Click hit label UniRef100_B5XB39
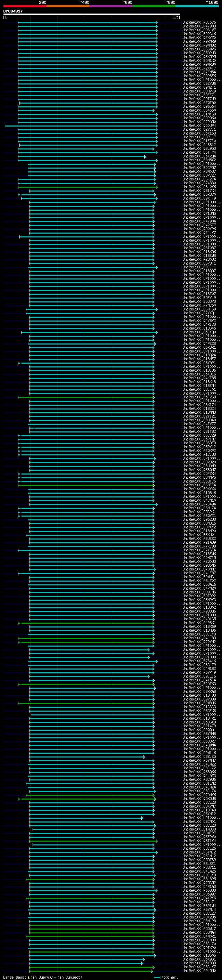 (x=199, y=963)
